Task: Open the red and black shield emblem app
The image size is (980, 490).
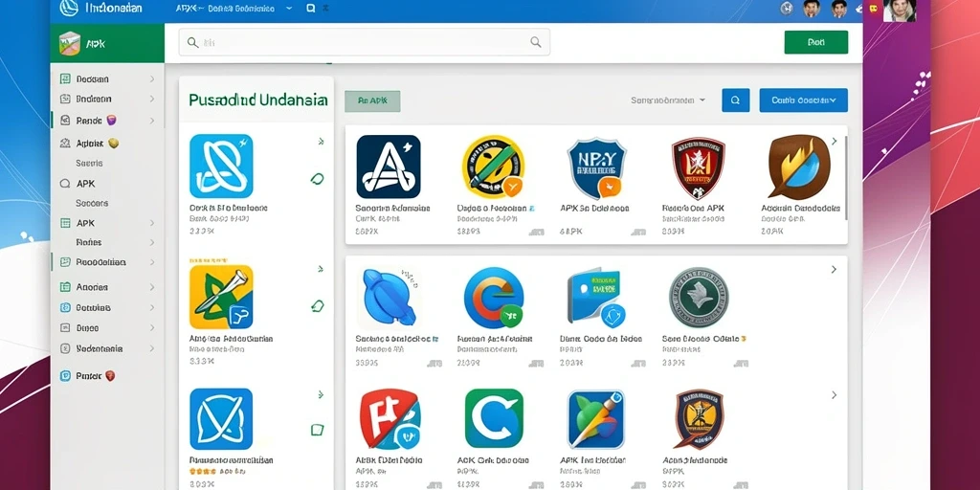Action: [698, 168]
